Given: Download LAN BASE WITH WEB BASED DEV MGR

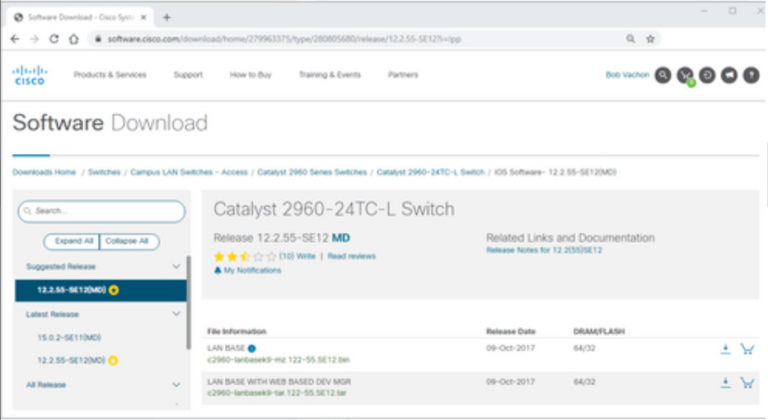Looking at the screenshot, I should (x=725, y=382).
